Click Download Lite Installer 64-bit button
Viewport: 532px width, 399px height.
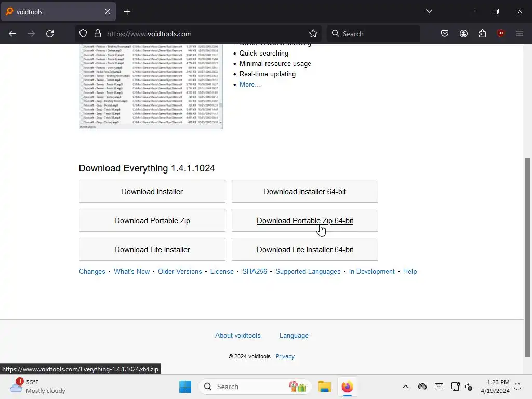pyautogui.click(x=304, y=250)
